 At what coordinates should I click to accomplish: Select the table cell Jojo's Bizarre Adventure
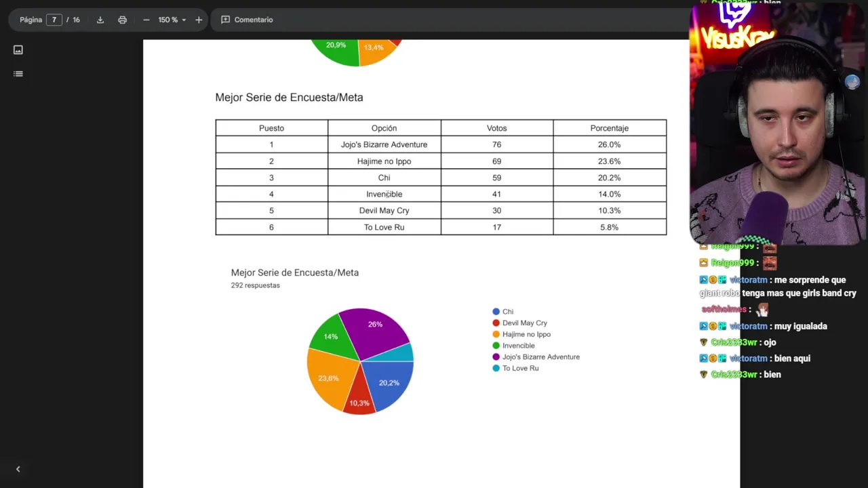[x=384, y=144]
